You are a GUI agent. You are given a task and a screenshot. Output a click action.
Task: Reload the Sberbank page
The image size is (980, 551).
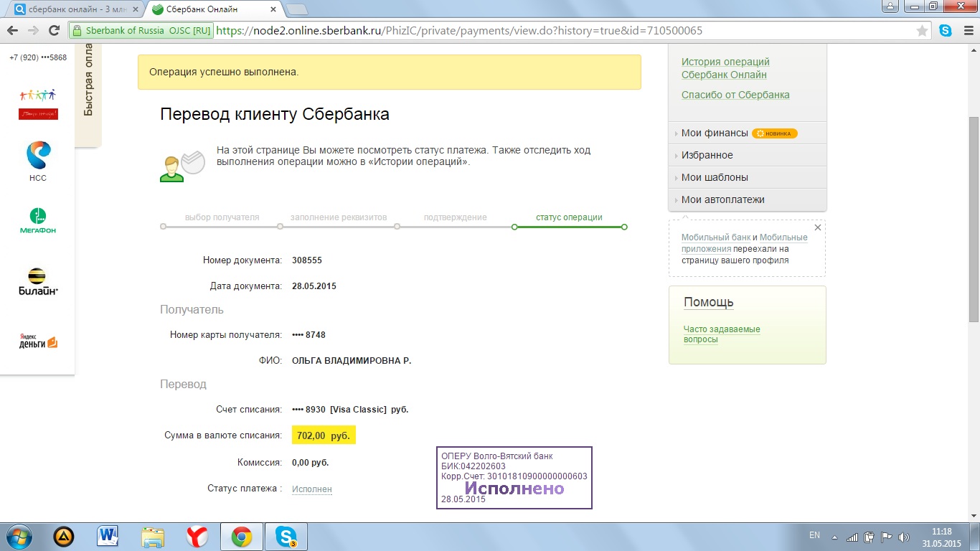[54, 31]
